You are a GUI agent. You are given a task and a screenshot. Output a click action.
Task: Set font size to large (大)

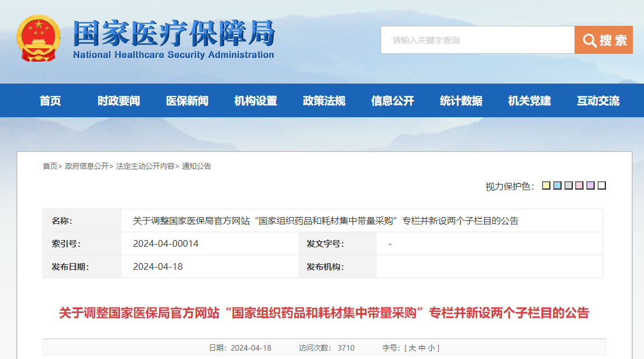412,348
